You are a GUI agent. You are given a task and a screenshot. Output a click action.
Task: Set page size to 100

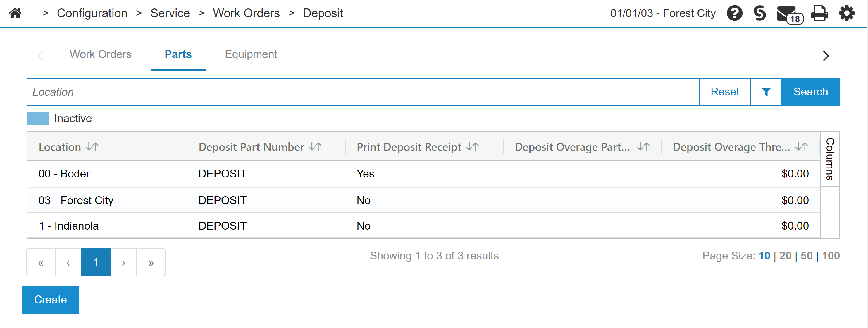(831, 256)
